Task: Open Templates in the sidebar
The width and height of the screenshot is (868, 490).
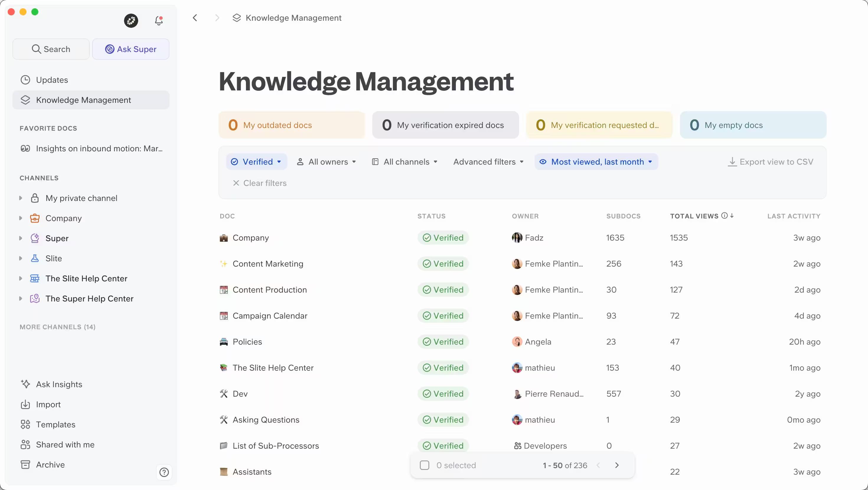Action: pyautogui.click(x=91, y=424)
